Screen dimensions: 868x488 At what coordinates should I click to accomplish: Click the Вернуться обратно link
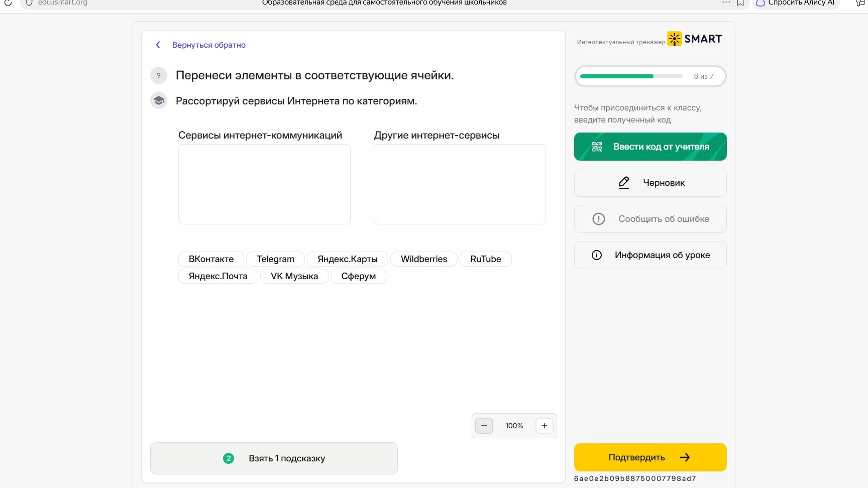point(208,45)
